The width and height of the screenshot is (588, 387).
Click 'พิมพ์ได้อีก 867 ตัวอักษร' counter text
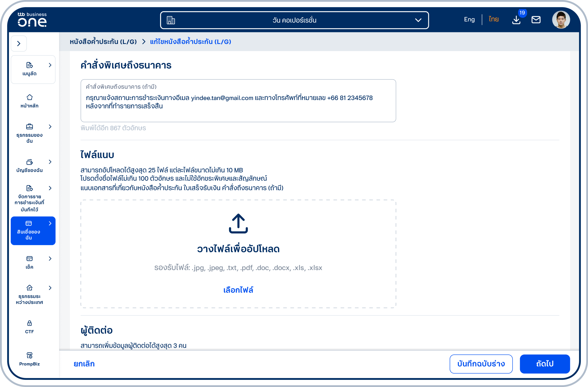(x=113, y=128)
